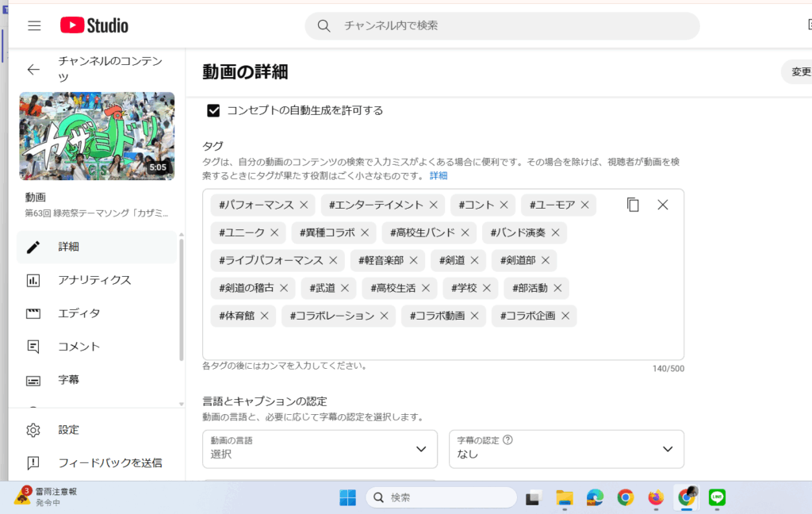Uncheck コンセプトの自動生成を許可する checkbox
This screenshot has width=812, height=514.
coord(213,110)
